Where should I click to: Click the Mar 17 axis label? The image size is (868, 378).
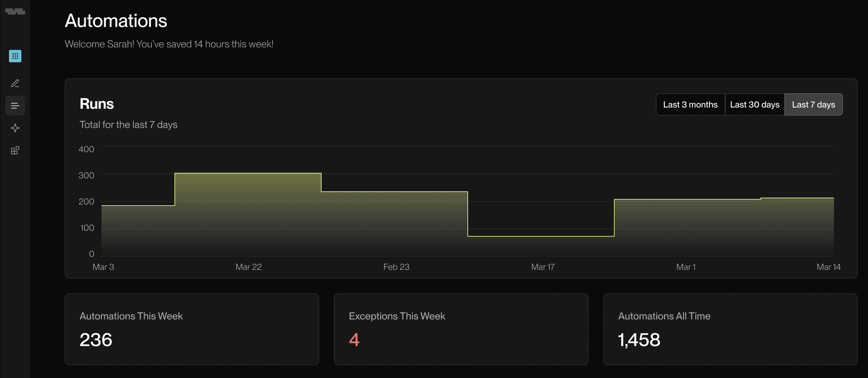click(x=542, y=267)
